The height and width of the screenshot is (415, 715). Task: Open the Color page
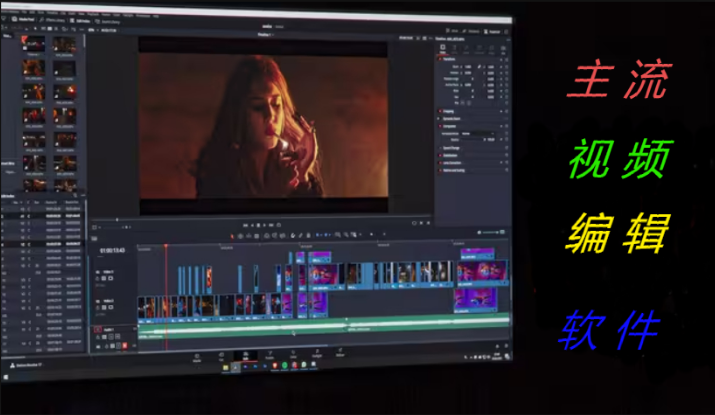pyautogui.click(x=293, y=354)
